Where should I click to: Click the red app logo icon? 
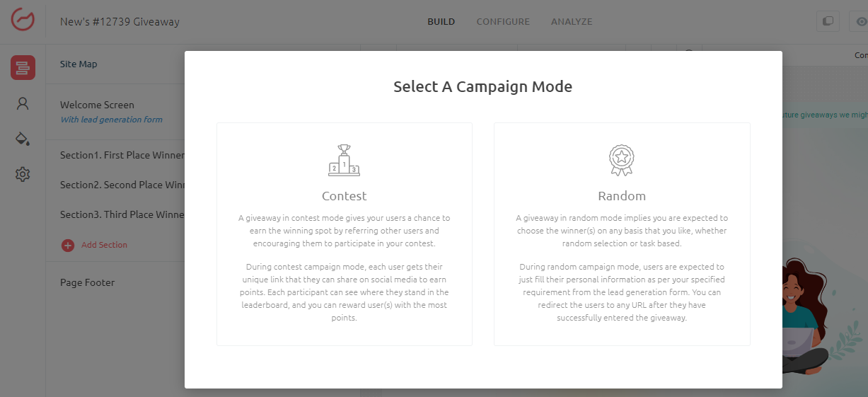point(23,21)
